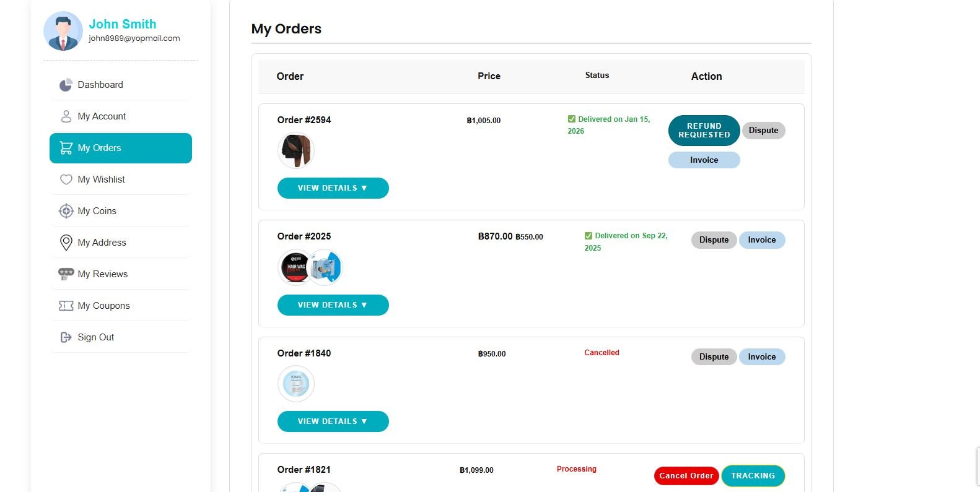Image resolution: width=980 pixels, height=492 pixels.
Task: Click the Dashboard pie chart icon
Action: (66, 85)
